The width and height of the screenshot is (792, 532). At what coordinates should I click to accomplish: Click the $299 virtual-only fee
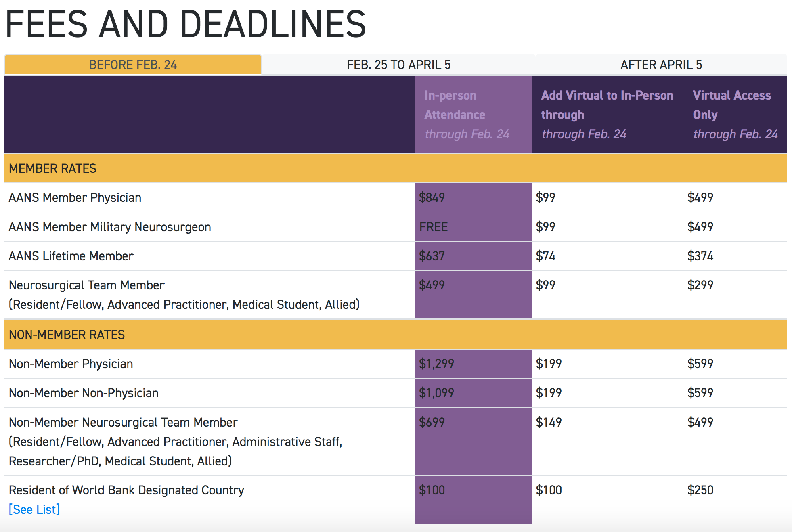[x=700, y=285]
